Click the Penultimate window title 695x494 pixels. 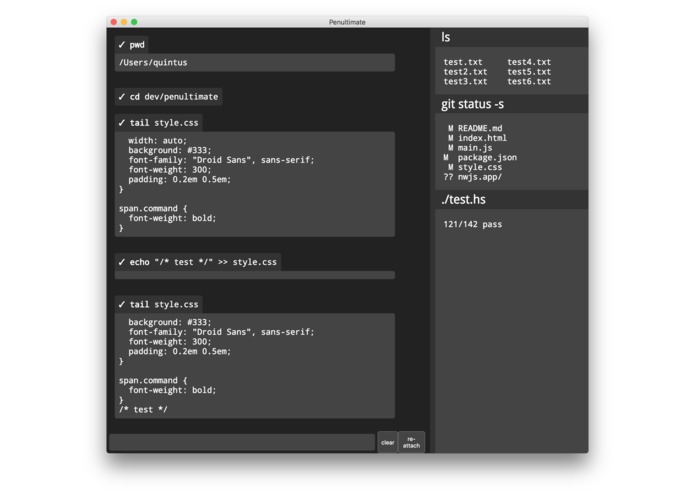click(347, 22)
